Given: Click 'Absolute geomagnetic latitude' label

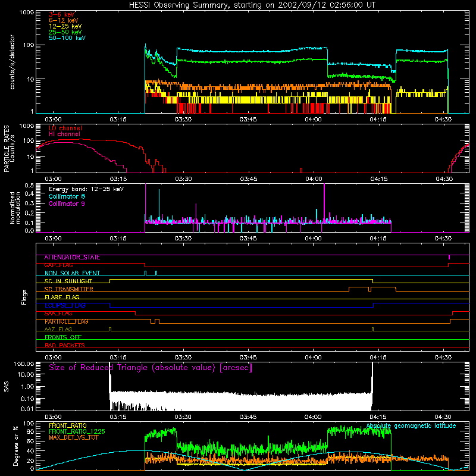Looking at the screenshot, I should click(411, 426).
